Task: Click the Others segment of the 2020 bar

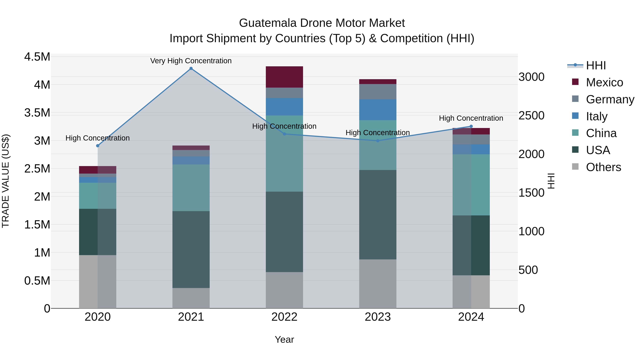Action: coord(98,282)
